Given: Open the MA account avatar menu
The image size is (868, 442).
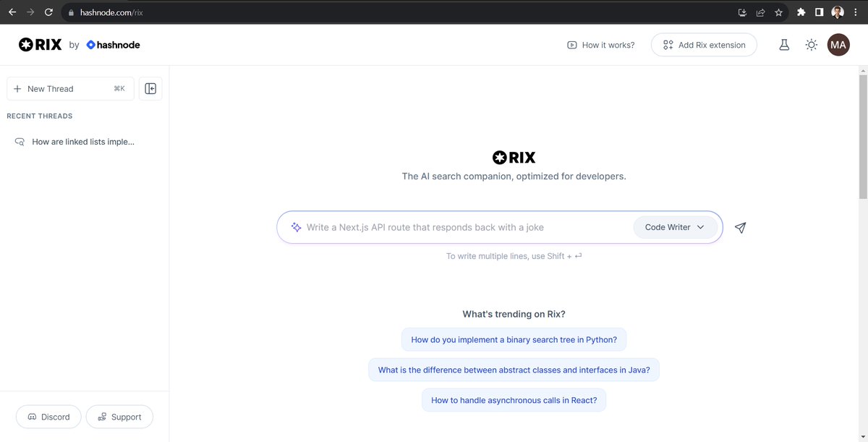Looking at the screenshot, I should [x=838, y=44].
